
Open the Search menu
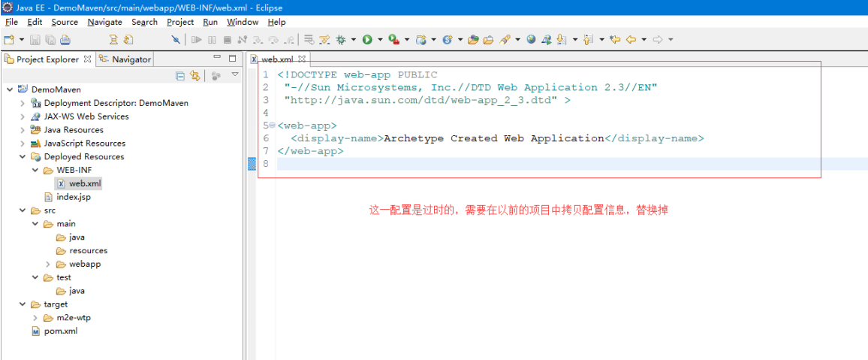point(144,22)
